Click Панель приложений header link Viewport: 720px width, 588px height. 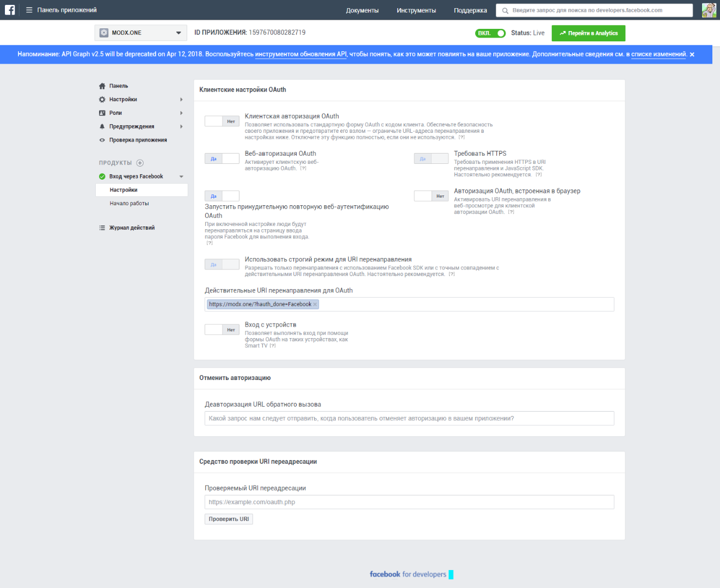67,10
